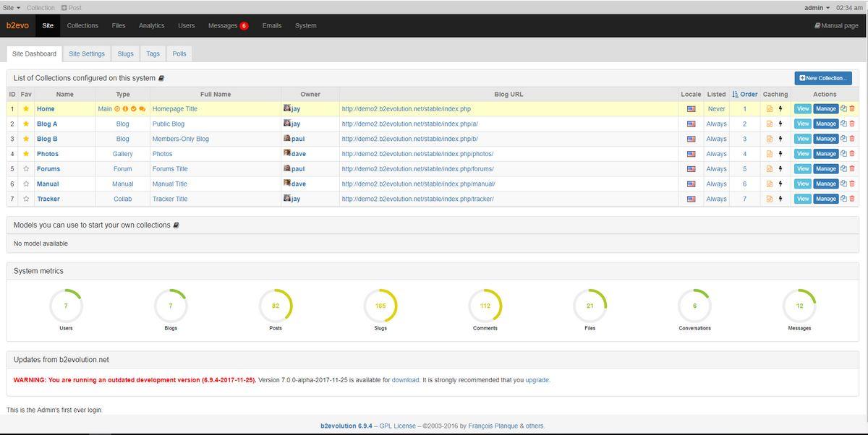Screen dimensions: 868x435
Task: Toggle the favorite star for Blog B
Action: pyautogui.click(x=26, y=139)
